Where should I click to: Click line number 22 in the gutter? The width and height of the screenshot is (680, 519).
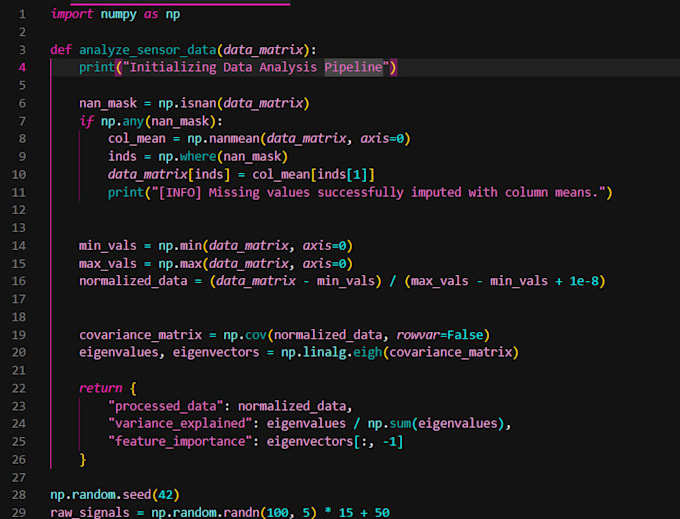(19, 388)
